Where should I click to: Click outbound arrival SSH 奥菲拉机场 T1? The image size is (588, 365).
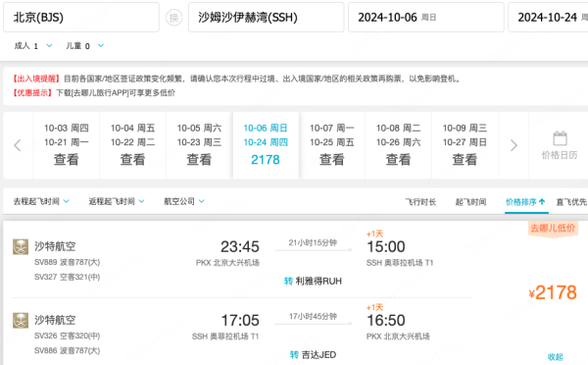point(400,263)
